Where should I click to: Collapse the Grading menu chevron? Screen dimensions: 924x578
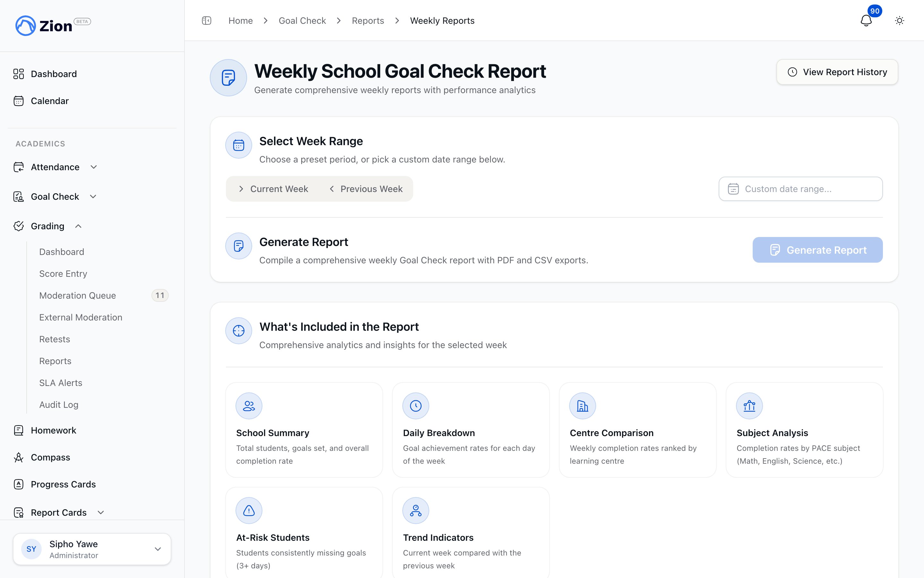click(78, 226)
